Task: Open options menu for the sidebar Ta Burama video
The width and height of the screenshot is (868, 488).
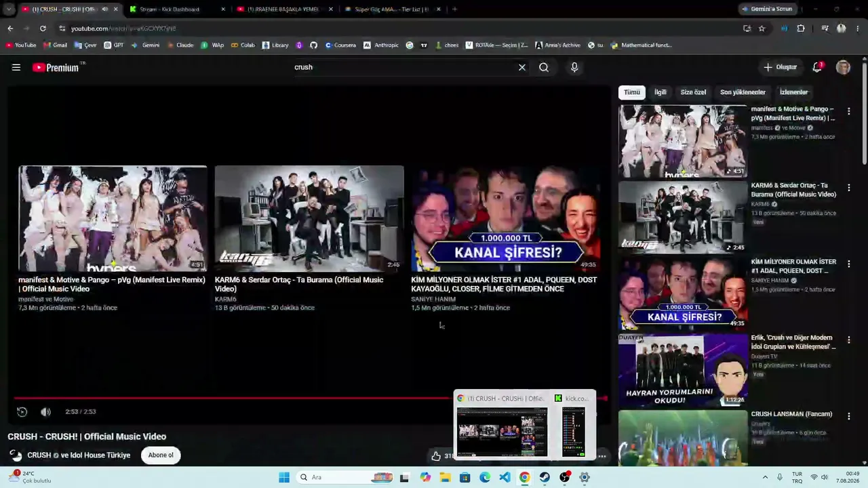Action: (848, 187)
